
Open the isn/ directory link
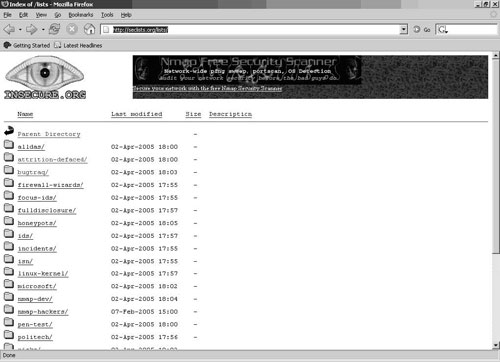click(x=25, y=261)
